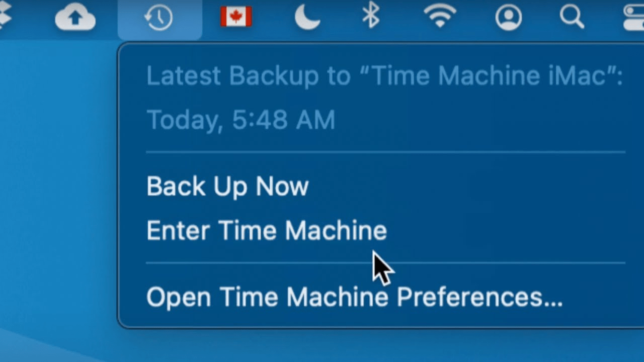Choose Enter Time Machine
Screen dimensions: 644x362
pos(267,231)
